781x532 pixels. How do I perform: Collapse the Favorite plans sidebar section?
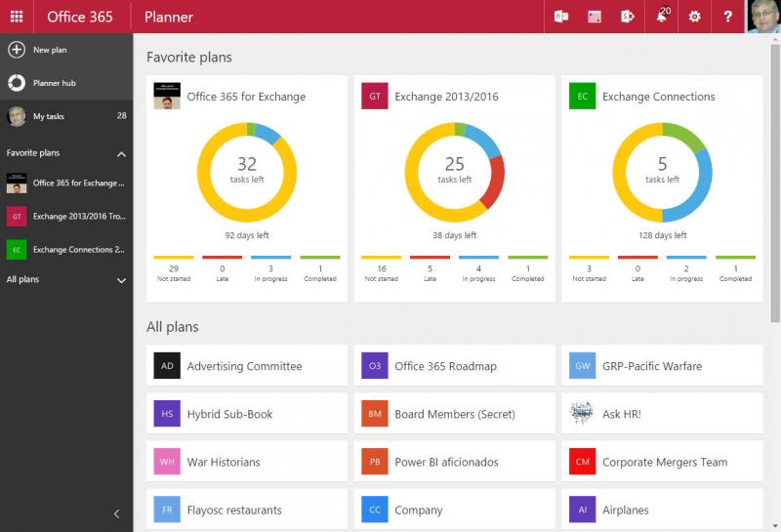click(x=121, y=154)
